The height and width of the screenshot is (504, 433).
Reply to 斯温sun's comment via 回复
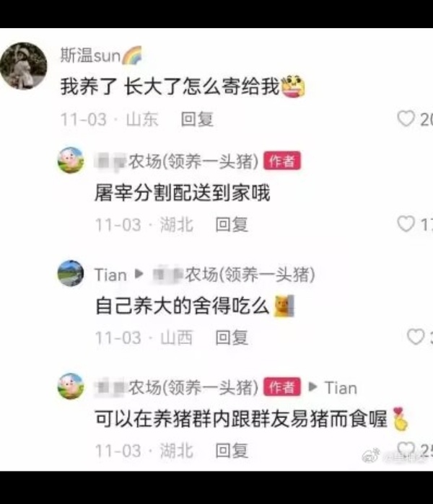pos(197,119)
